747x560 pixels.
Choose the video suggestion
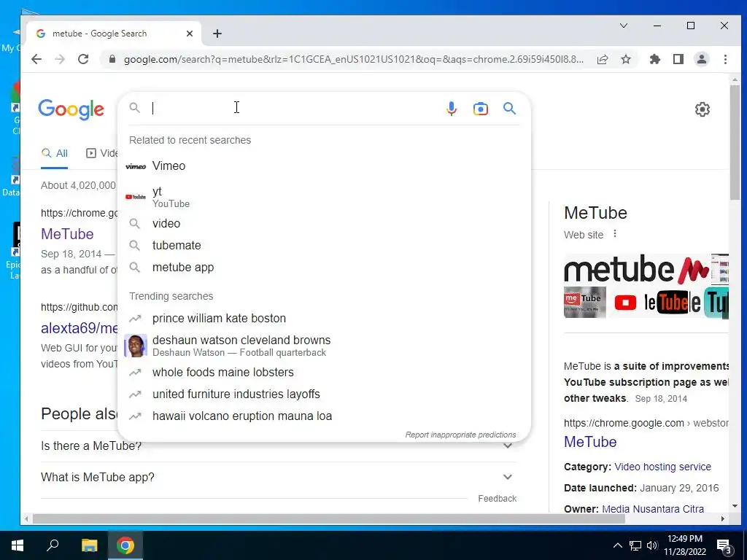[324, 223]
